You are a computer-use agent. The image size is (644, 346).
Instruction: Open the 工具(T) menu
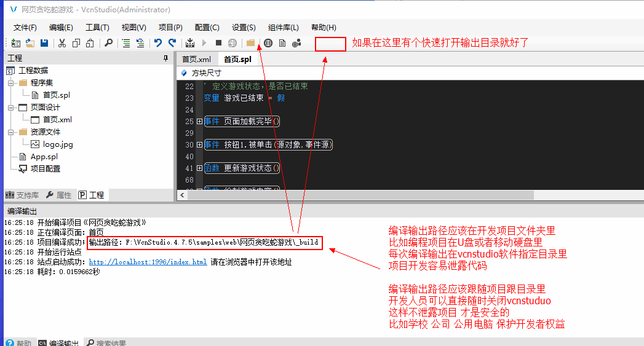97,28
